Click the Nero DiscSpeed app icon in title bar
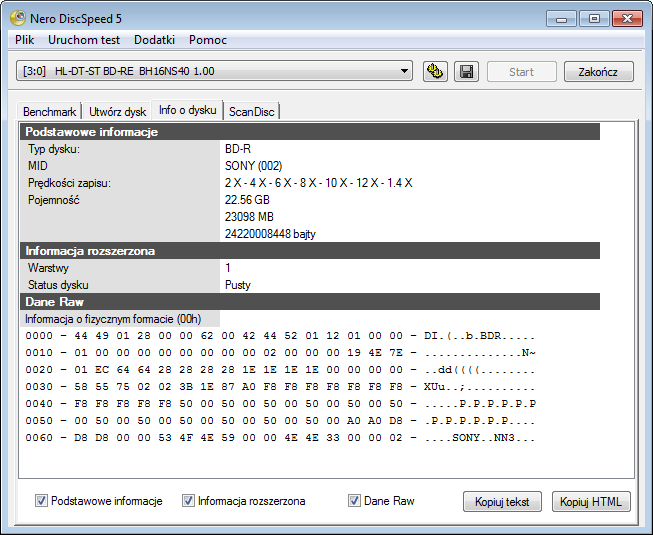Viewport: 653px width, 535px height. pyautogui.click(x=18, y=18)
